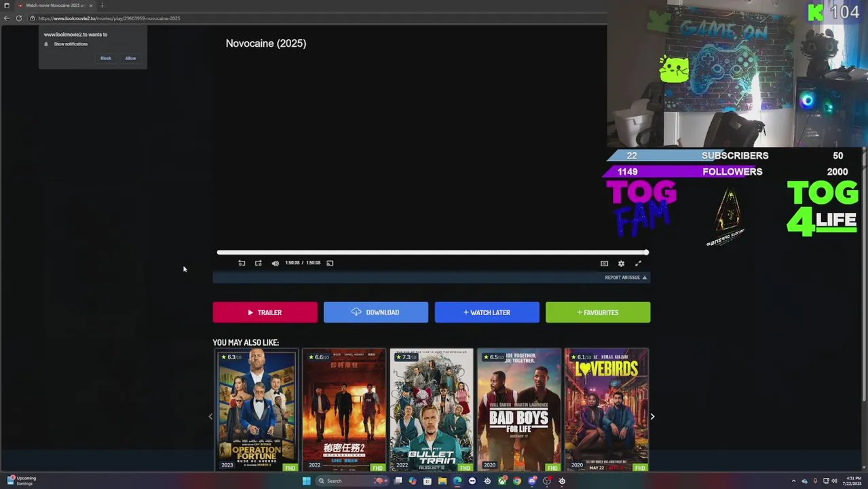
Task: Click the microphone icon in system tray
Action: (x=815, y=481)
